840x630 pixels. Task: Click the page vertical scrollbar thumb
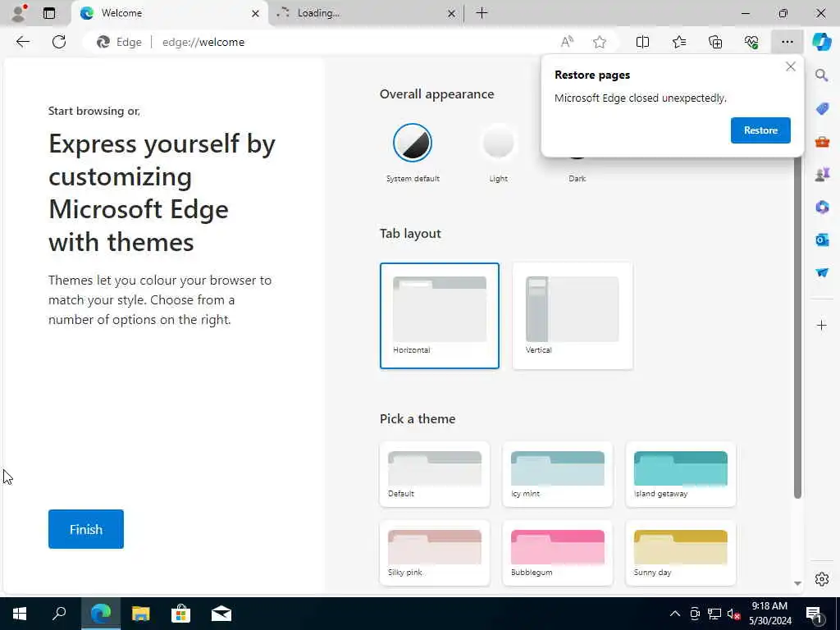click(x=797, y=326)
